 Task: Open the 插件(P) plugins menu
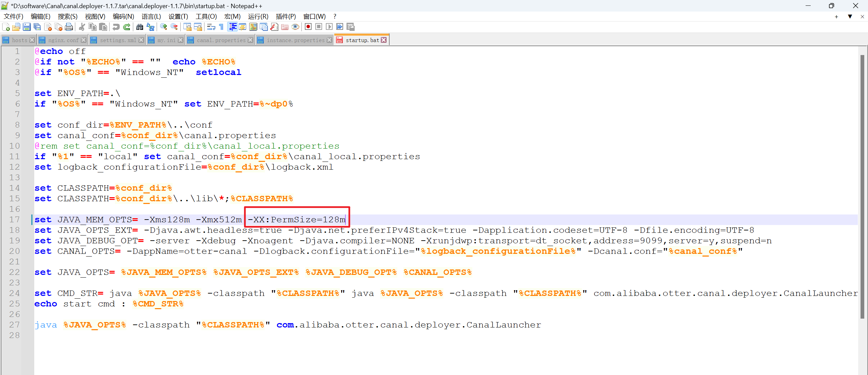(285, 16)
